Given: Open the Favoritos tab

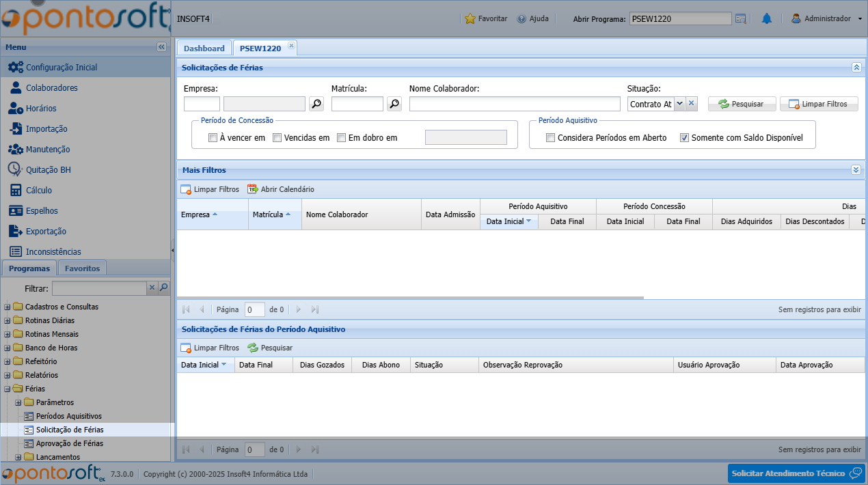Looking at the screenshot, I should click(x=82, y=268).
